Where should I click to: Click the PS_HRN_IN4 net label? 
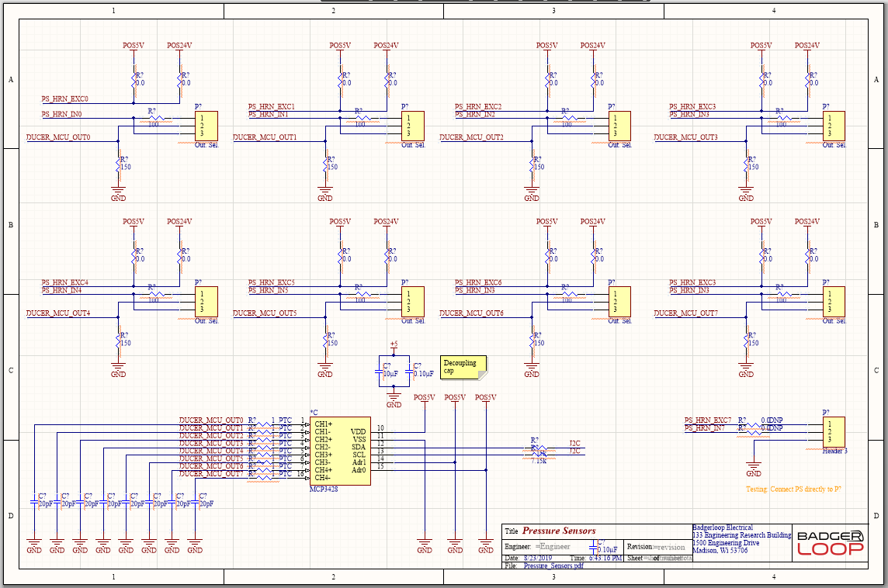pos(61,290)
